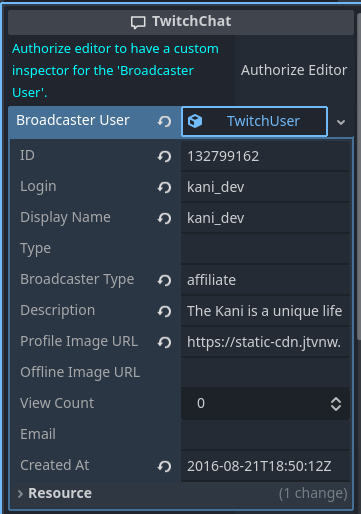The image size is (361, 514).
Task: Edit the Description text field
Action: click(x=266, y=311)
